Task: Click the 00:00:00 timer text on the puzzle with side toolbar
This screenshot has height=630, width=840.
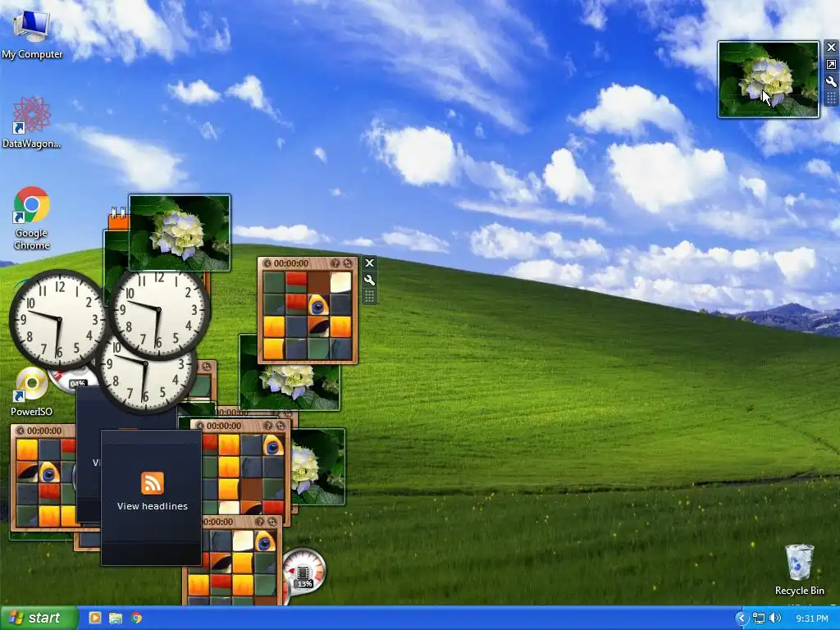Action: pyautogui.click(x=291, y=263)
